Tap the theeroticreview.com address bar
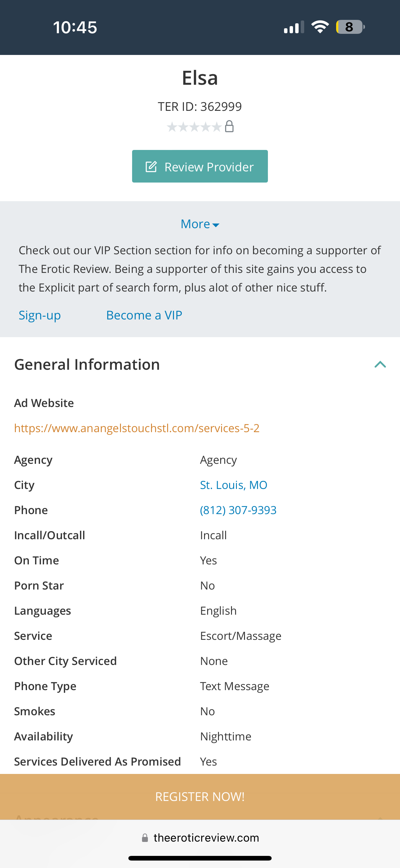 tap(206, 838)
